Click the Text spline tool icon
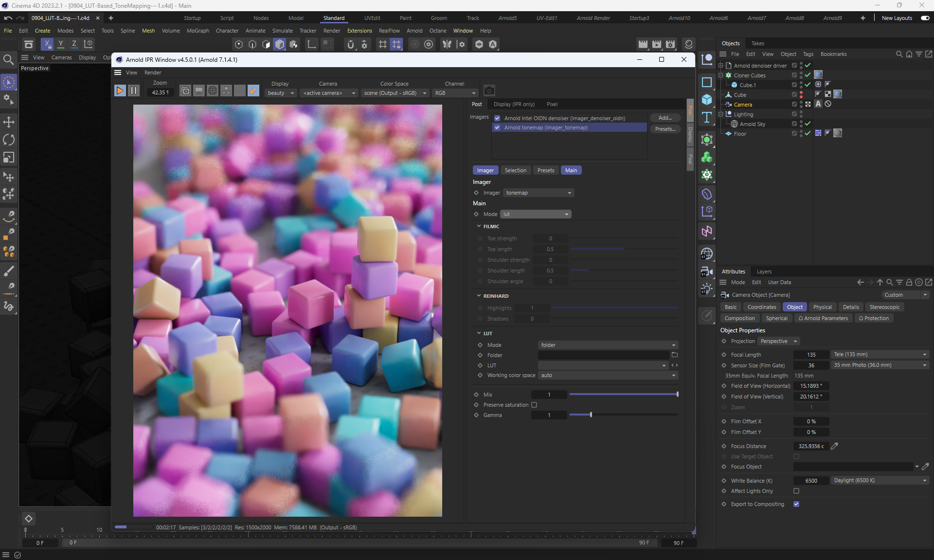The width and height of the screenshot is (934, 560). tap(707, 117)
